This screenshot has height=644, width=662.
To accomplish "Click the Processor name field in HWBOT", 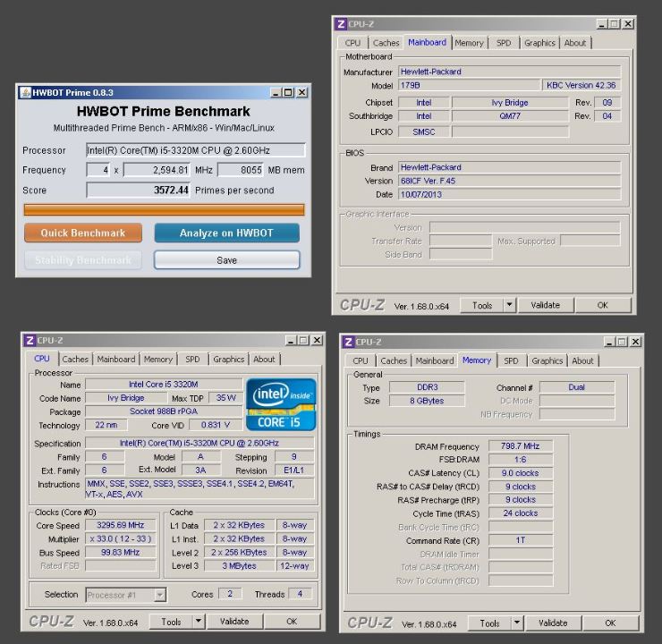I will point(196,150).
